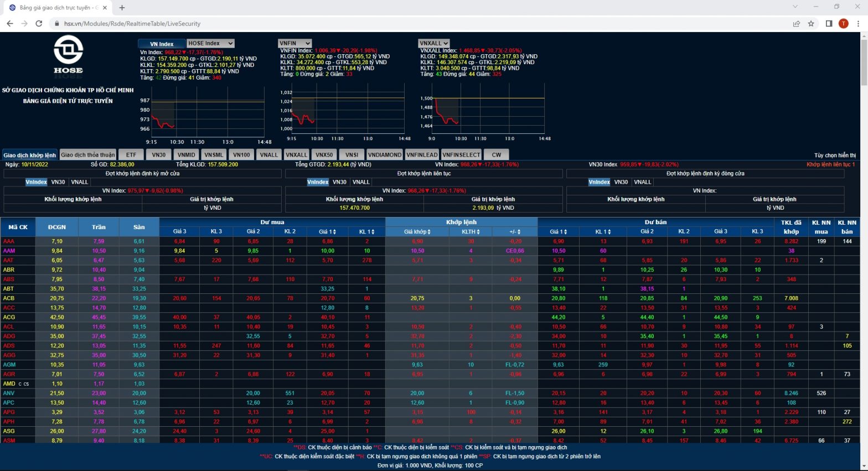Sort the Giá khớp column
This screenshot has height=471, width=868.
(417, 231)
